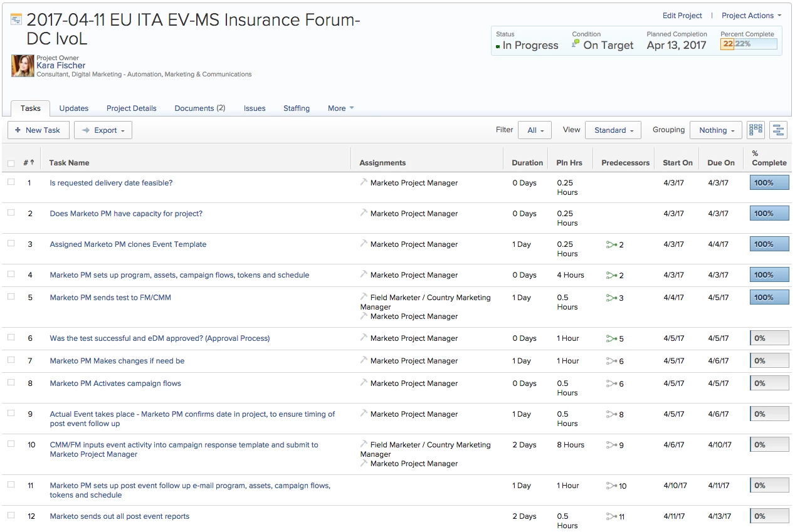Click the predecessor link icon for task 3
This screenshot has width=795, height=532.
[x=611, y=244]
